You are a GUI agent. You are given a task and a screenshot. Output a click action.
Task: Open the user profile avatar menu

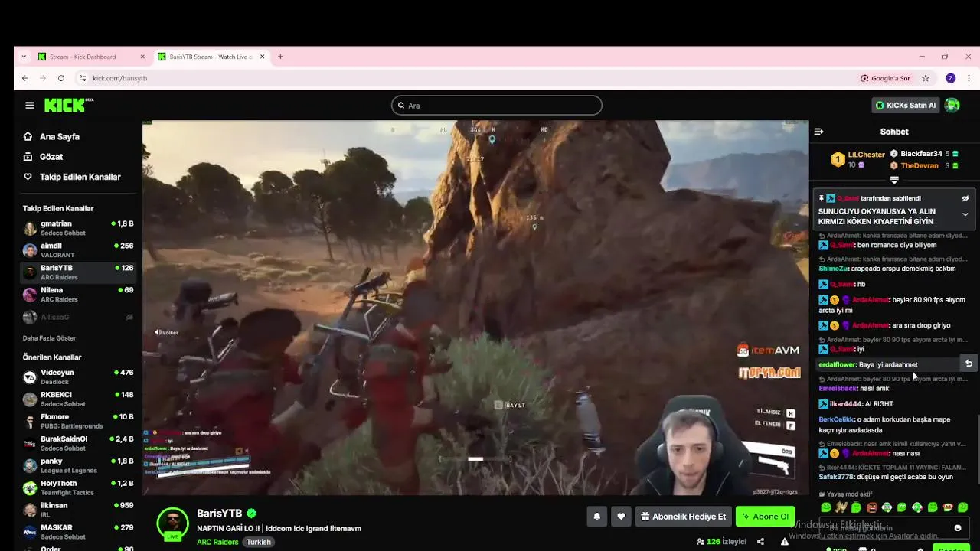952,106
